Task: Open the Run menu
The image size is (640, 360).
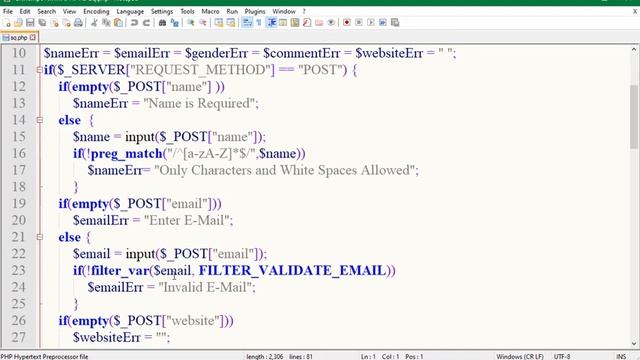Action: [232, 11]
